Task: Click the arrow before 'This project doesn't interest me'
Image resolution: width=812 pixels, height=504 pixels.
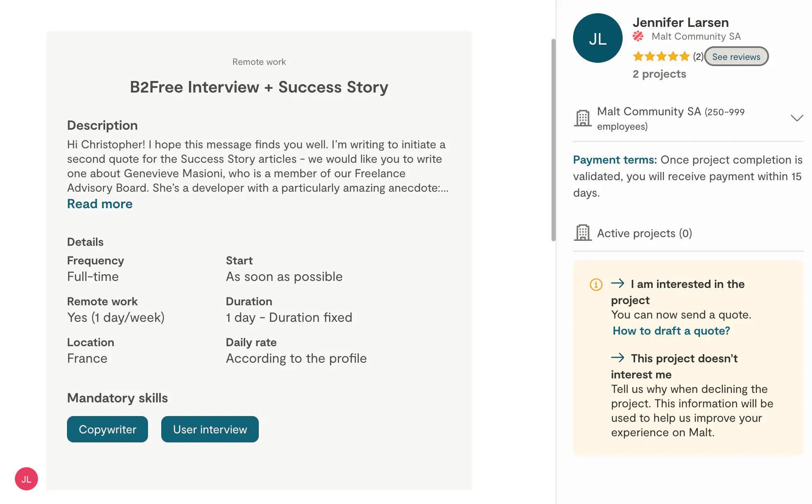Action: (x=618, y=357)
